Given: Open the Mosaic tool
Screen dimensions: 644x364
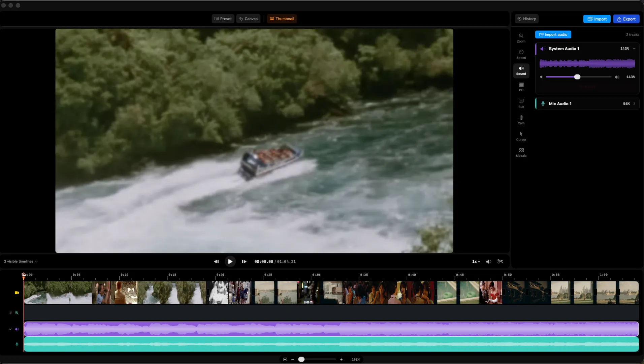Looking at the screenshot, I should (x=521, y=152).
